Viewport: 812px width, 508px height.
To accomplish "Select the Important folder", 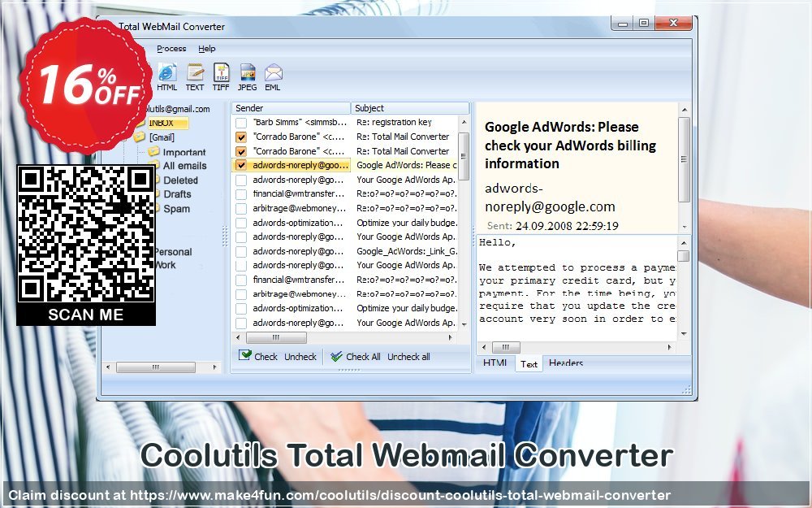I will (x=184, y=152).
